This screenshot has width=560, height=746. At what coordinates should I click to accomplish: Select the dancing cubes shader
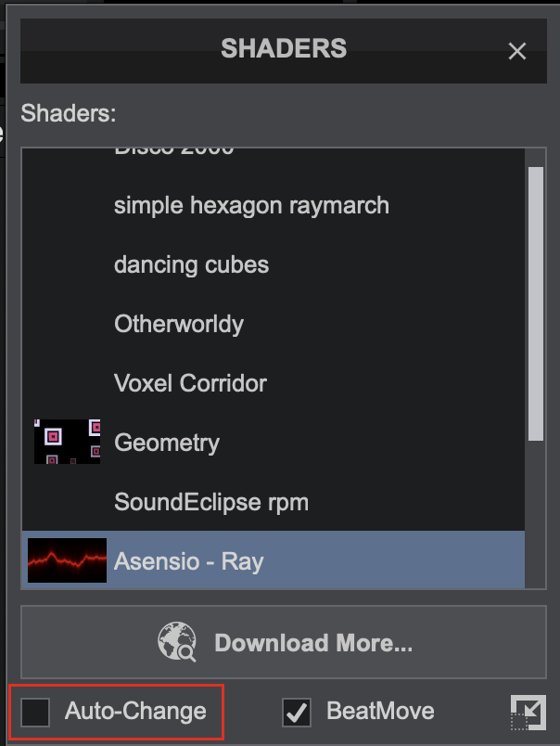click(x=191, y=264)
